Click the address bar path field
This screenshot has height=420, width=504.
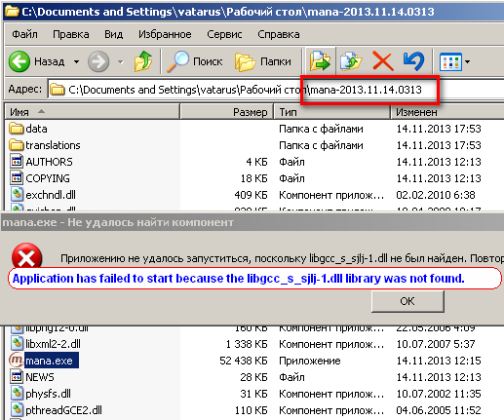coord(276,90)
